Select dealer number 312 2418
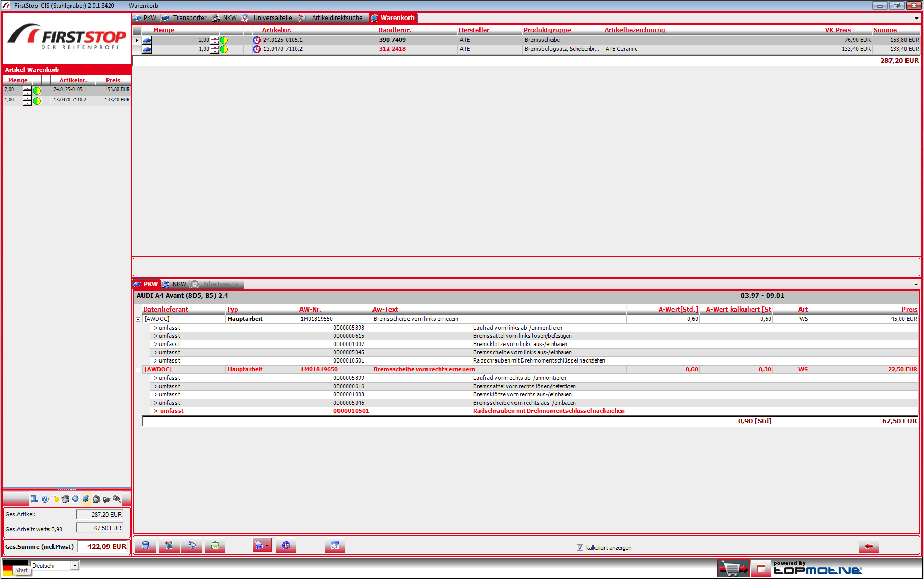 pyautogui.click(x=393, y=49)
